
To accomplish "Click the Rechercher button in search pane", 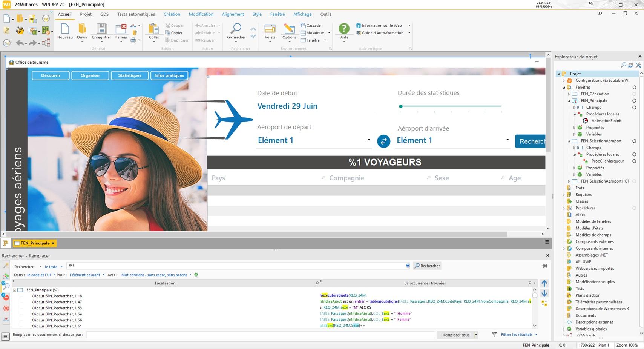I will [428, 266].
